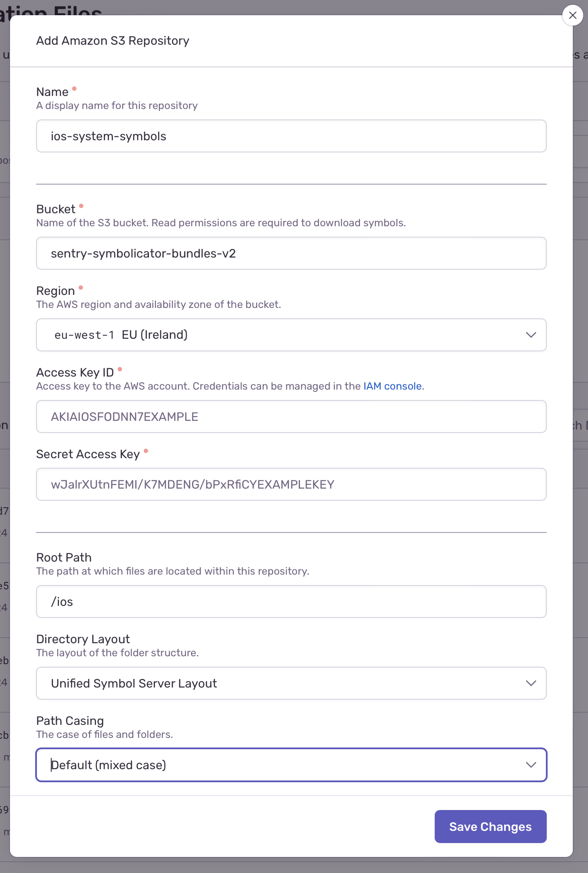The height and width of the screenshot is (873, 588).
Task: Click the Bucket field label
Action: 56,209
